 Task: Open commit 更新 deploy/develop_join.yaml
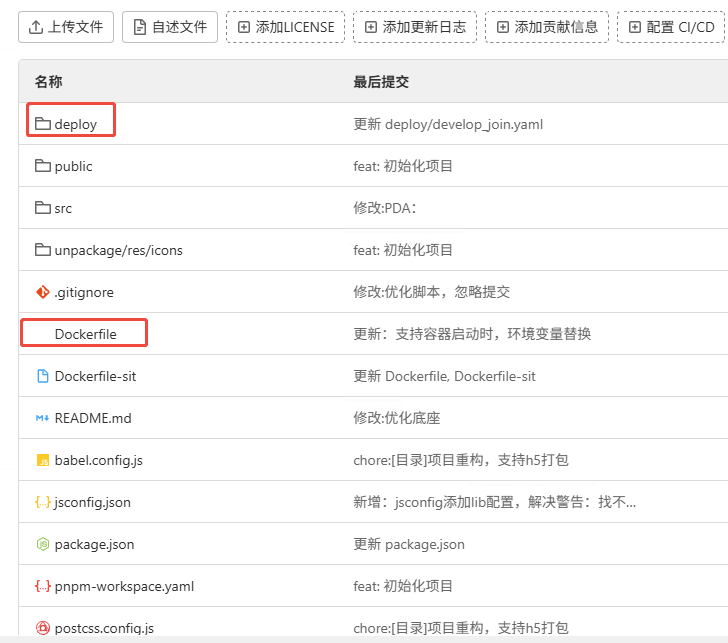[448, 124]
